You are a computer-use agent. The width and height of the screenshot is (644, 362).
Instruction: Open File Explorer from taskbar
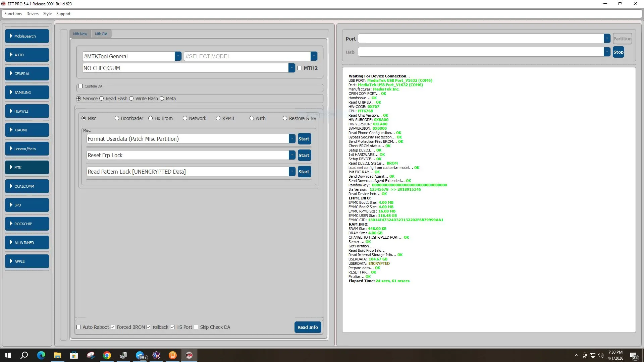point(57,355)
